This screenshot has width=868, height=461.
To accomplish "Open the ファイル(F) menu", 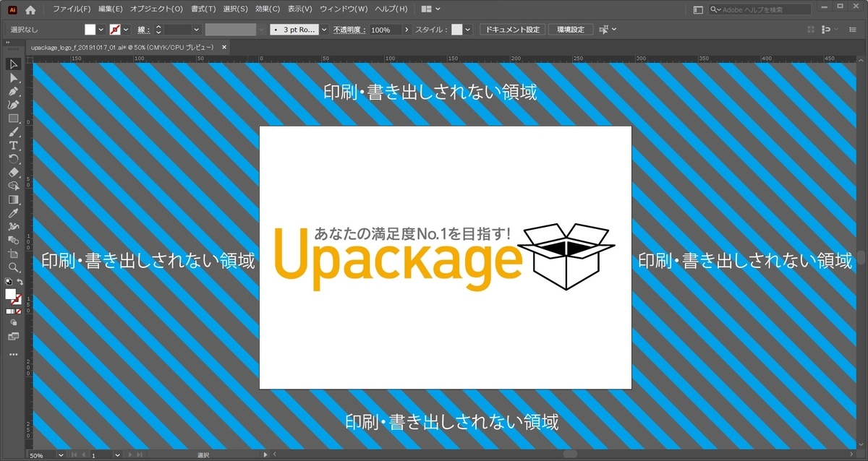I will tap(72, 9).
